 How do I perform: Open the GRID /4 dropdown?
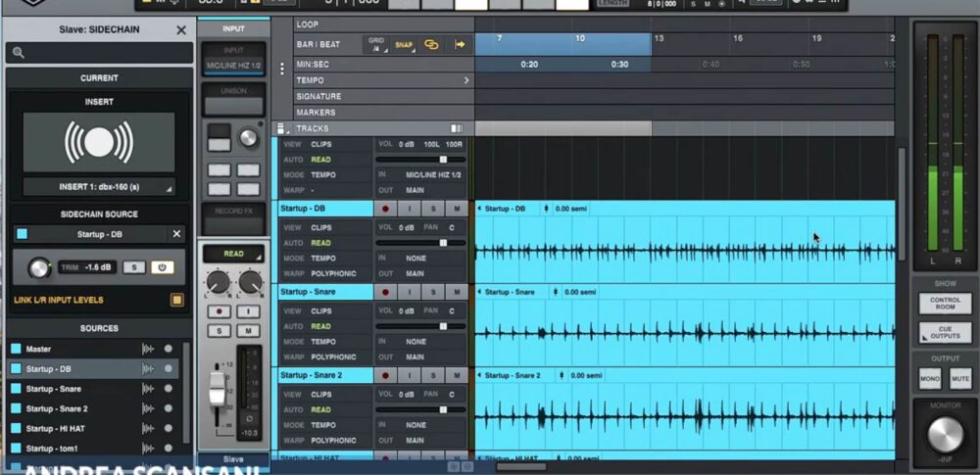click(376, 44)
